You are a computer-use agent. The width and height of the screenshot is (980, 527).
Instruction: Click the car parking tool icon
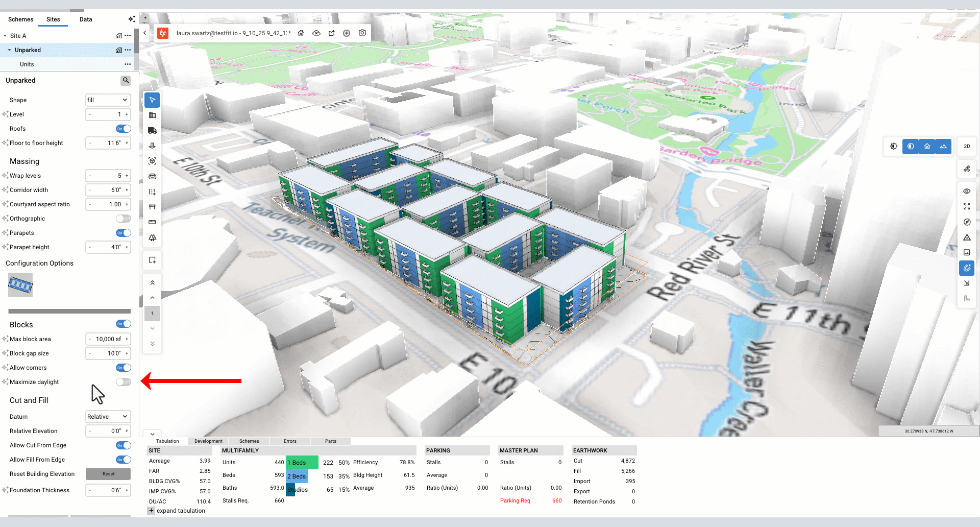[x=152, y=176]
